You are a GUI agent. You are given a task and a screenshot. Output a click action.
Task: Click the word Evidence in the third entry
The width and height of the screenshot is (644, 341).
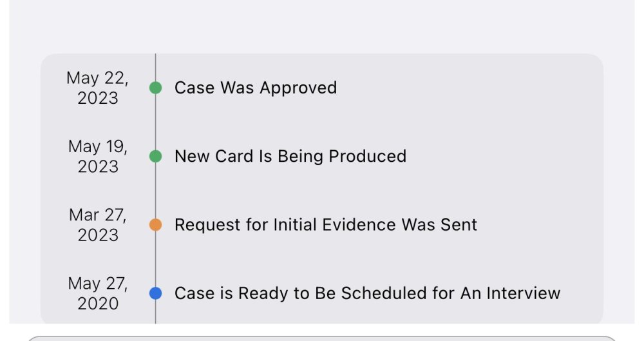pos(359,225)
